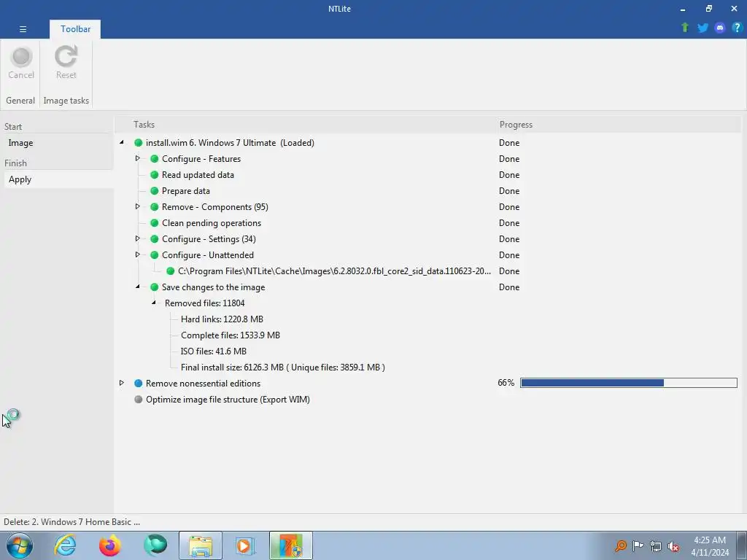Viewport: 747px width, 560px height.
Task: Click green status dot of Read updated data
Action: coord(155,175)
